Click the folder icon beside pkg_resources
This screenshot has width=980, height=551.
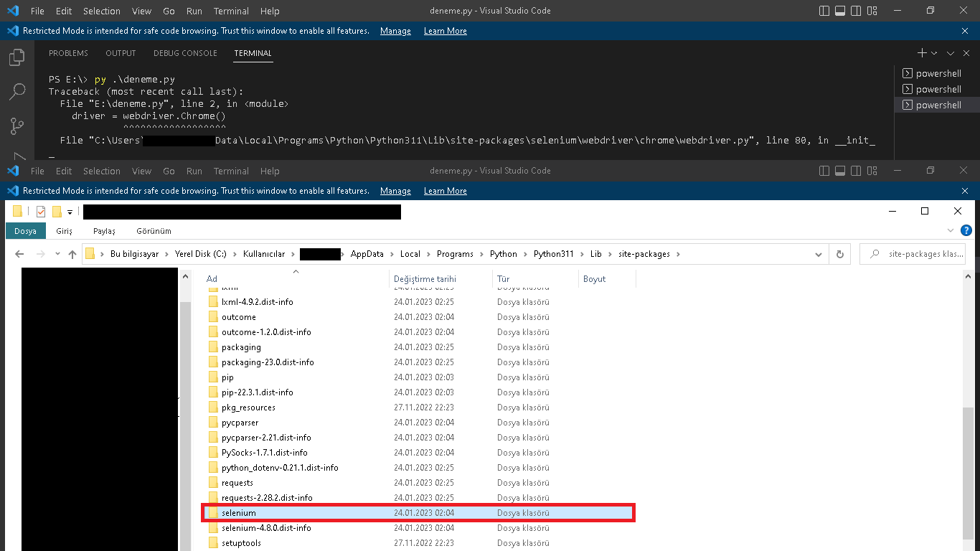[x=213, y=408]
